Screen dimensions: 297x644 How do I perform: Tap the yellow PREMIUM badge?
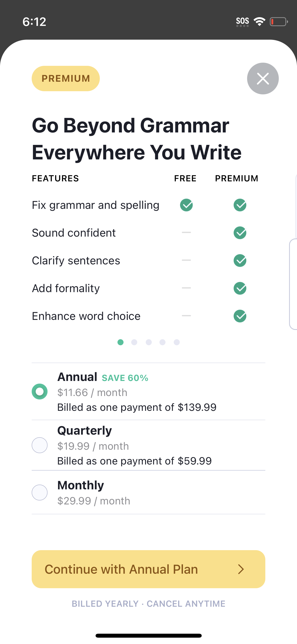65,78
